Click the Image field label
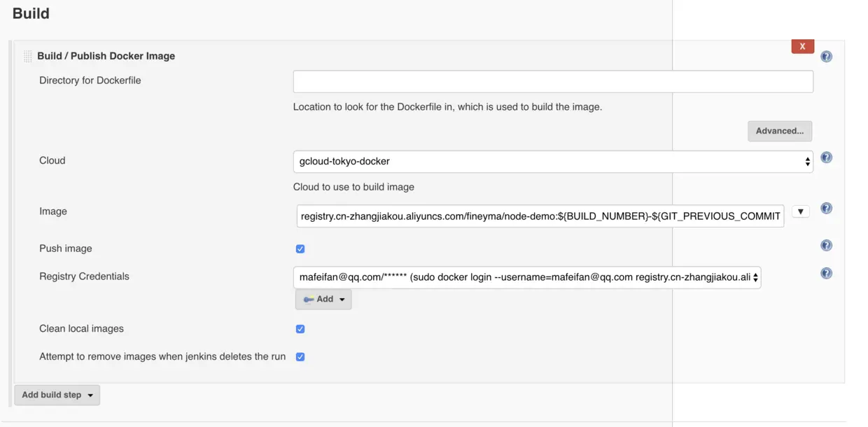The image size is (868, 427). point(53,211)
